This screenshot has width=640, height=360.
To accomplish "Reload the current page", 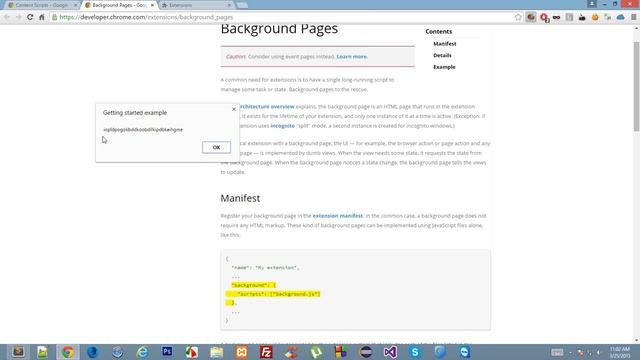I will pos(30,17).
